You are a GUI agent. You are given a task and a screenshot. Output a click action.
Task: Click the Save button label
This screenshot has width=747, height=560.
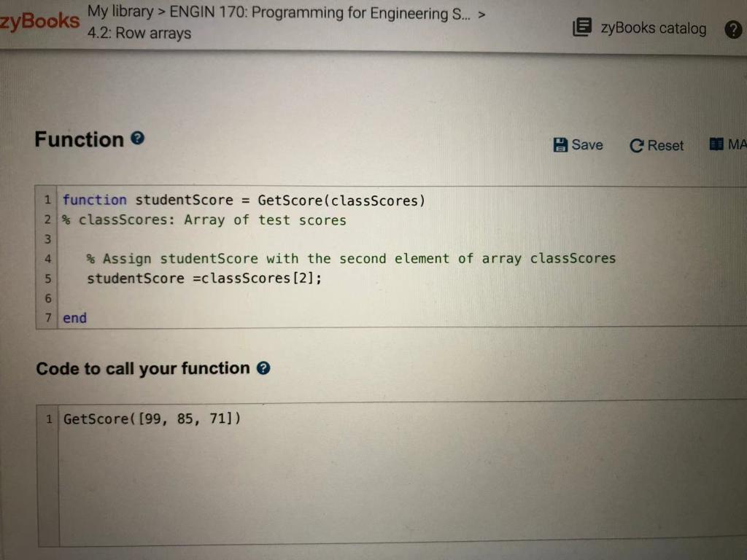[586, 144]
